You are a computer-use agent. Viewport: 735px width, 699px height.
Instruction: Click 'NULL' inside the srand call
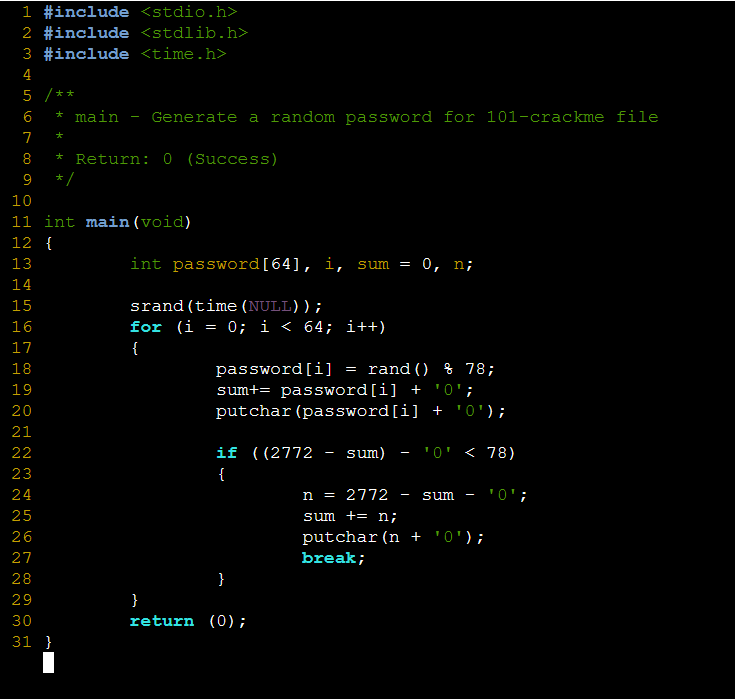(x=270, y=307)
